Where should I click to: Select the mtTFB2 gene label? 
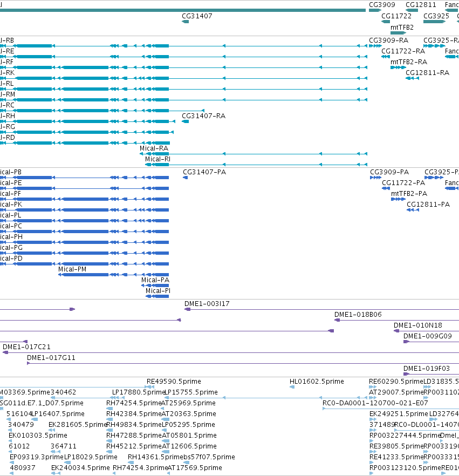click(402, 28)
